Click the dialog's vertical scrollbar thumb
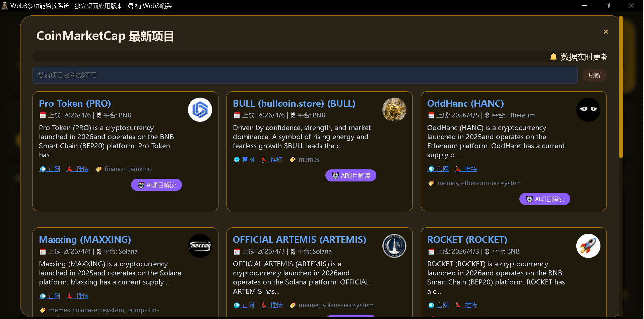The height and width of the screenshot is (319, 644). 621,87
